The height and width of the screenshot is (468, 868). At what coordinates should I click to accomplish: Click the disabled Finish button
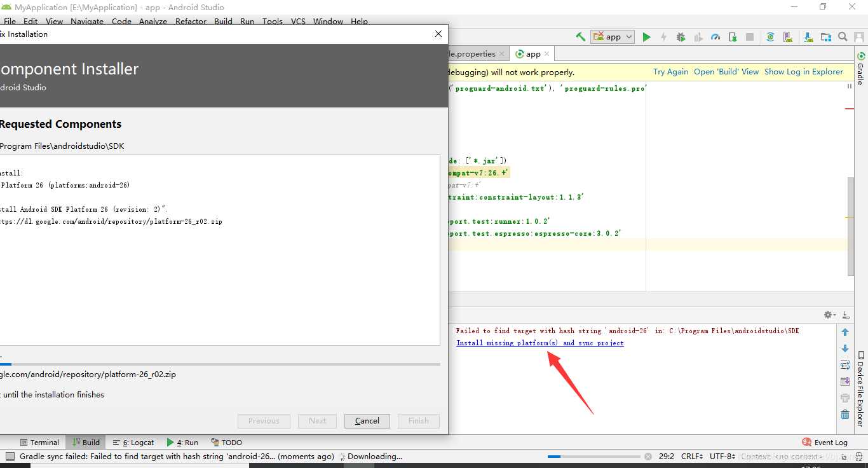419,421
